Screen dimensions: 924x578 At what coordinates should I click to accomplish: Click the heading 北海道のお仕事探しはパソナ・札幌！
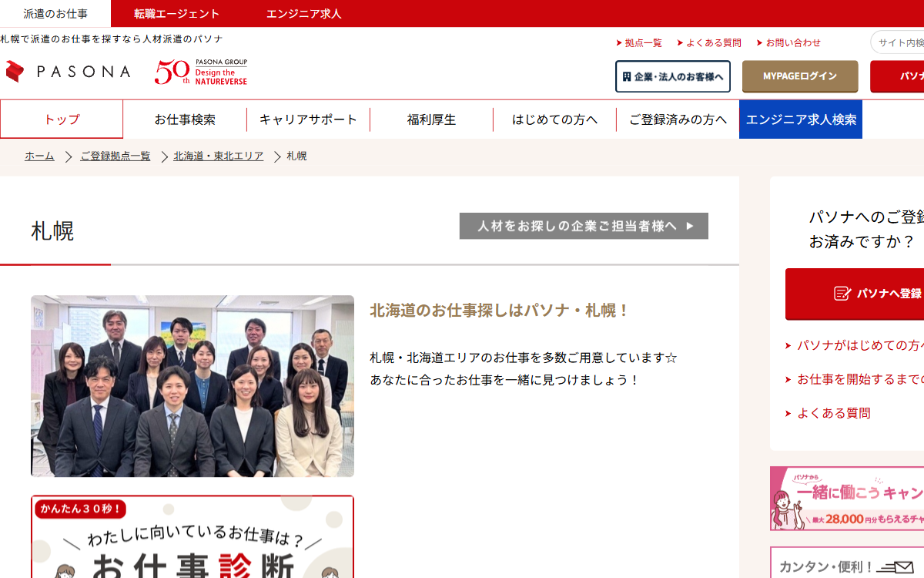click(x=500, y=311)
